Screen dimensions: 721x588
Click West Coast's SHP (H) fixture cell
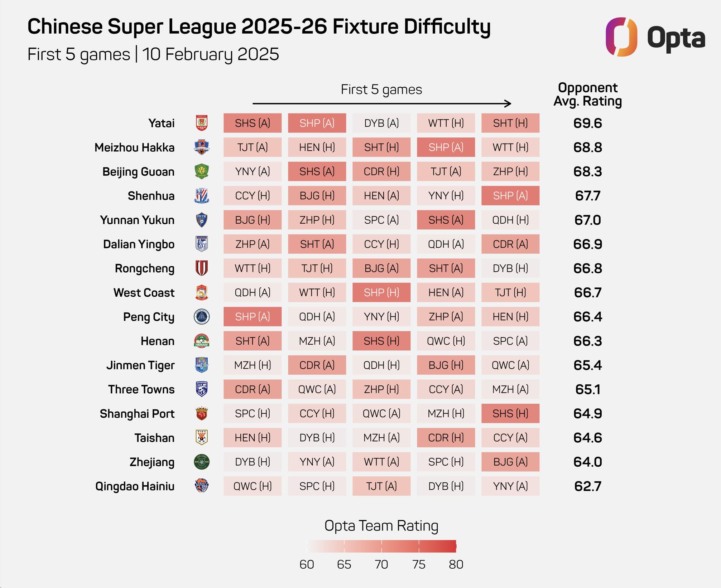tap(381, 292)
